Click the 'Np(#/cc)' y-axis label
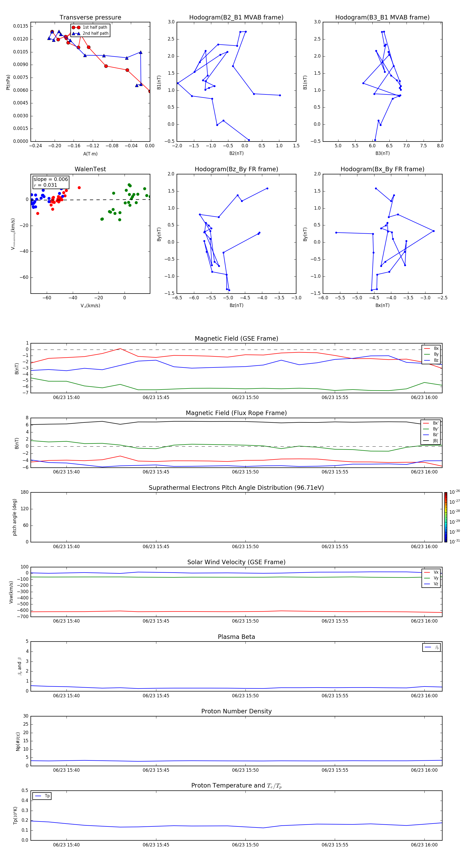 tap(18, 741)
